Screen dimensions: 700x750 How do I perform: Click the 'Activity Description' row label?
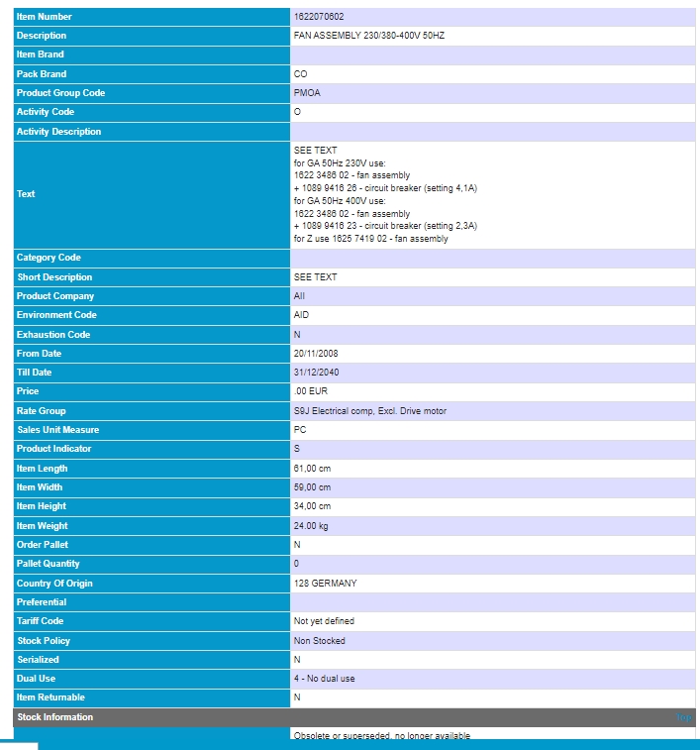(58, 132)
